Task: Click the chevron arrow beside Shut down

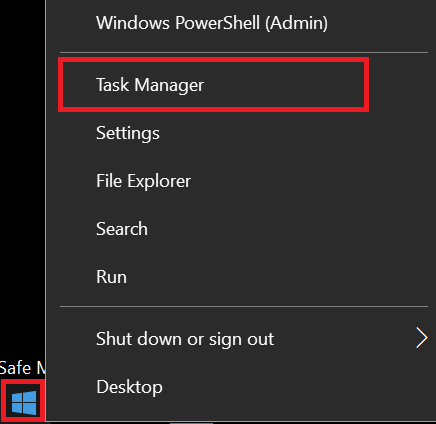Action: 422,338
